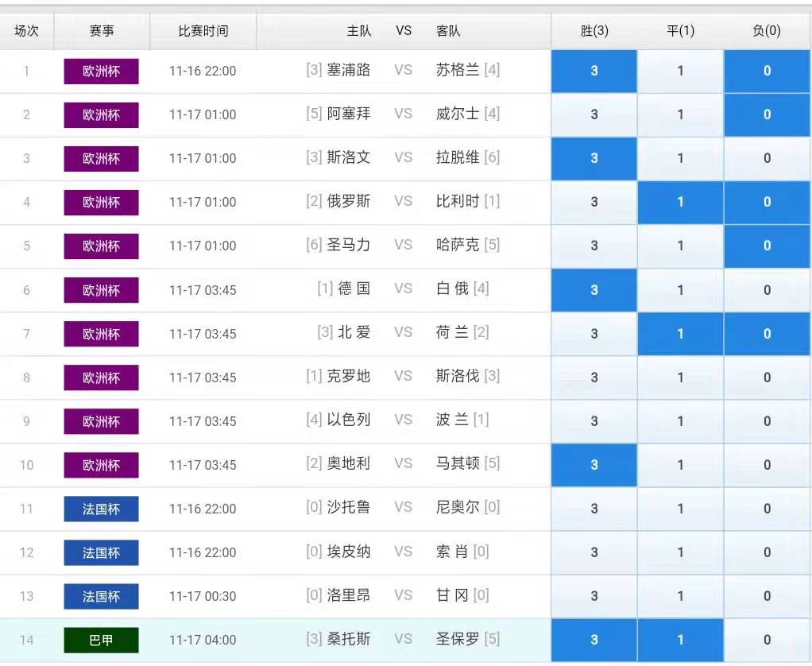Click match time 11-17 04:00
The width and height of the screenshot is (812, 666).
pos(203,640)
